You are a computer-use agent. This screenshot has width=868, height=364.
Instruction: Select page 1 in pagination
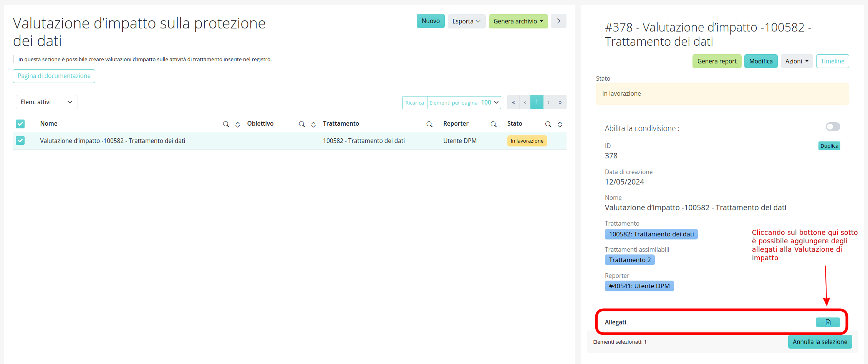click(x=537, y=102)
